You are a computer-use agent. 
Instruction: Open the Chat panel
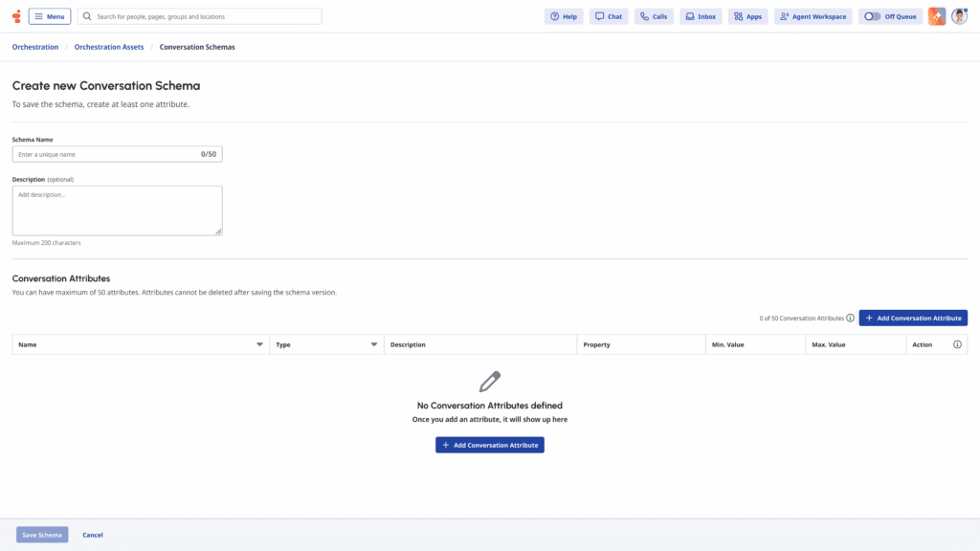coord(609,16)
